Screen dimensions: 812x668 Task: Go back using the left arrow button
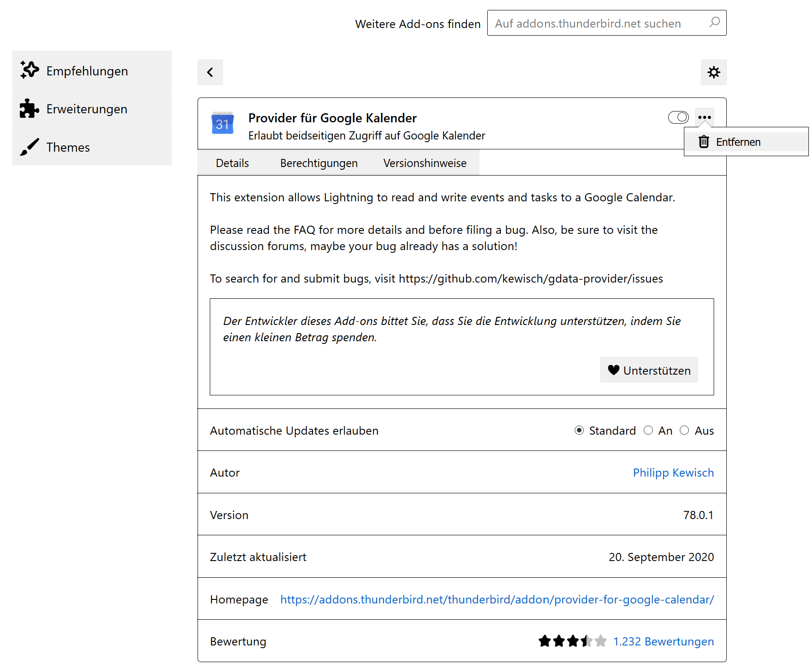[210, 72]
